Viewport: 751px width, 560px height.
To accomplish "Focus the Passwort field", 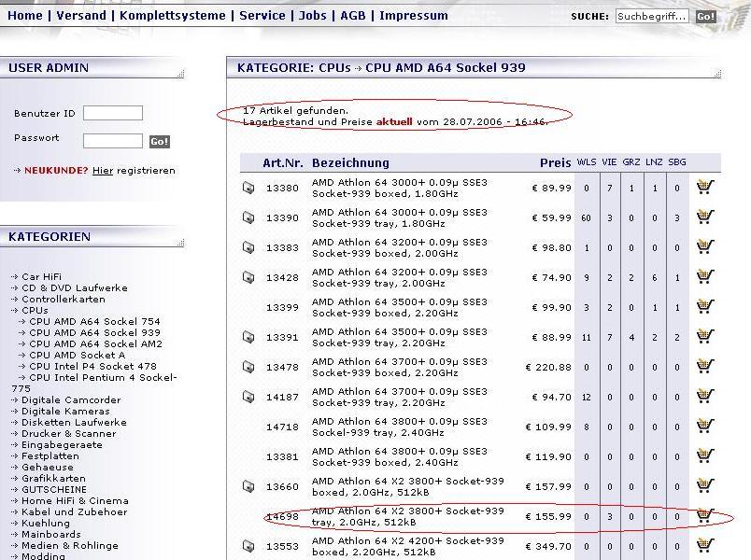I will 112,141.
